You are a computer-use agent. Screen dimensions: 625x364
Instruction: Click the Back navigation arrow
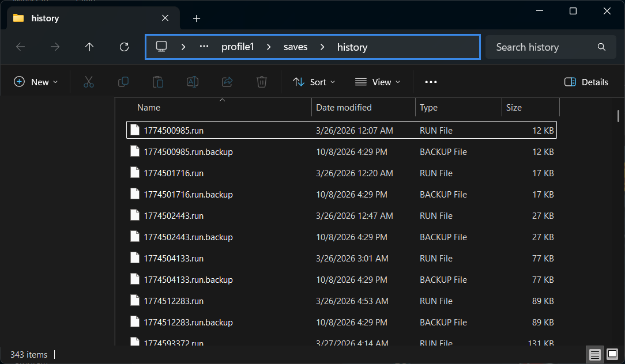click(20, 47)
